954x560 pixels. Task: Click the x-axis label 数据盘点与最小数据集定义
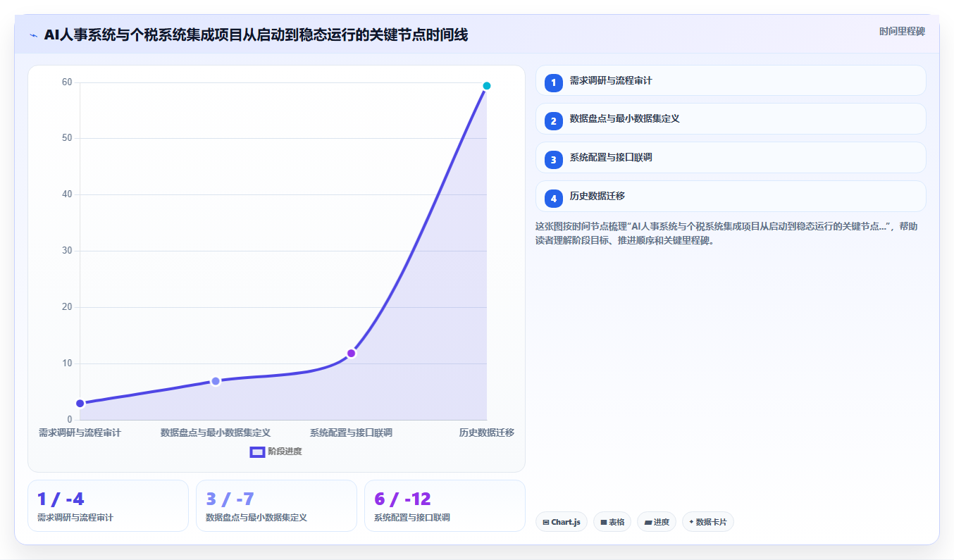point(216,433)
